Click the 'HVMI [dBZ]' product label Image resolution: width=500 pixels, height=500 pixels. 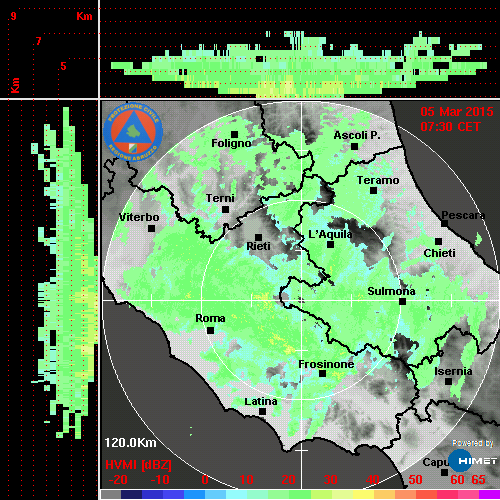click(138, 465)
